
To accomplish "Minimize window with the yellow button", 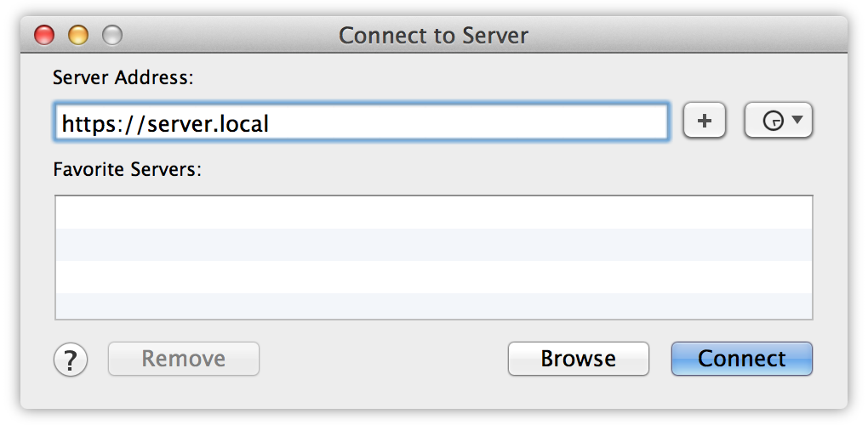I will tap(78, 36).
